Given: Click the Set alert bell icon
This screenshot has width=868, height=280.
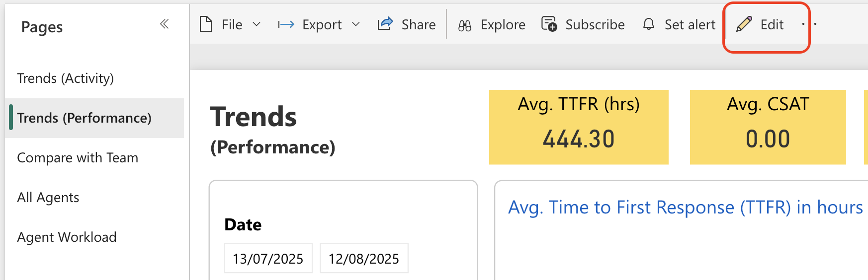Looking at the screenshot, I should (x=649, y=24).
